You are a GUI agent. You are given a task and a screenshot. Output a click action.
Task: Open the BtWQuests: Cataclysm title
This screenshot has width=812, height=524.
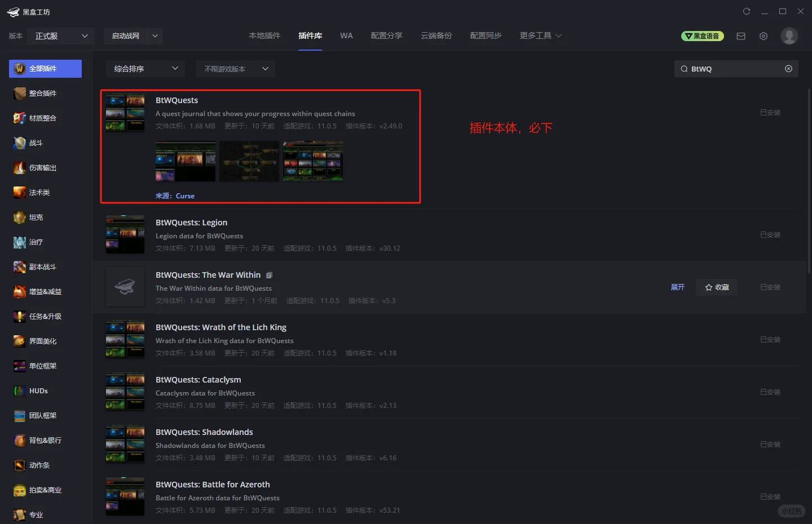coord(198,380)
